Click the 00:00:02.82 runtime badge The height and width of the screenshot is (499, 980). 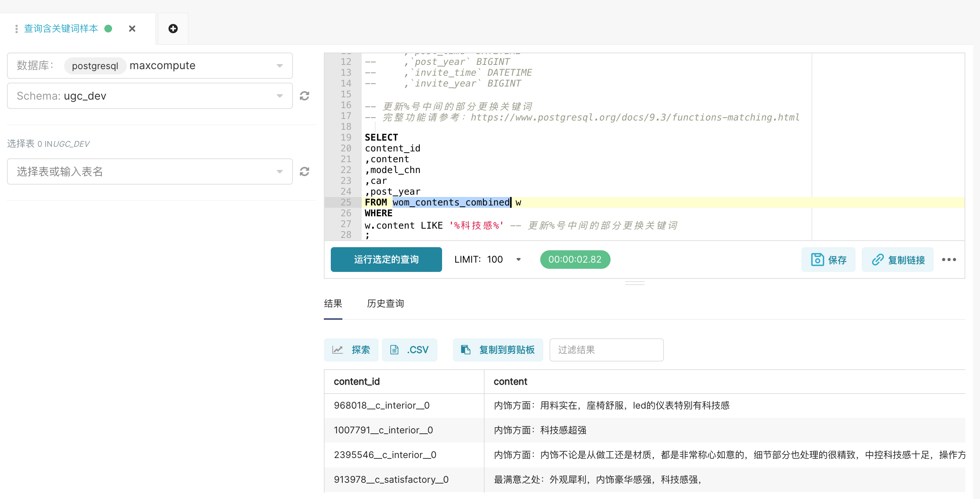tap(575, 260)
